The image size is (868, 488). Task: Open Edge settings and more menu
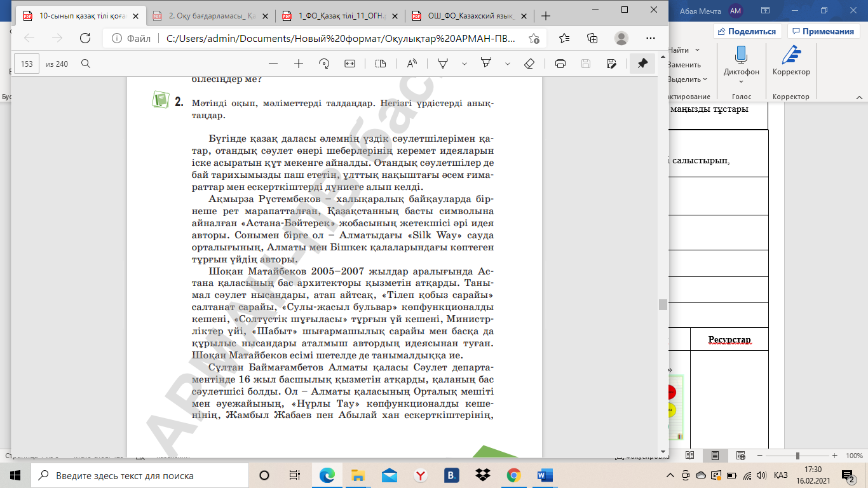click(649, 38)
